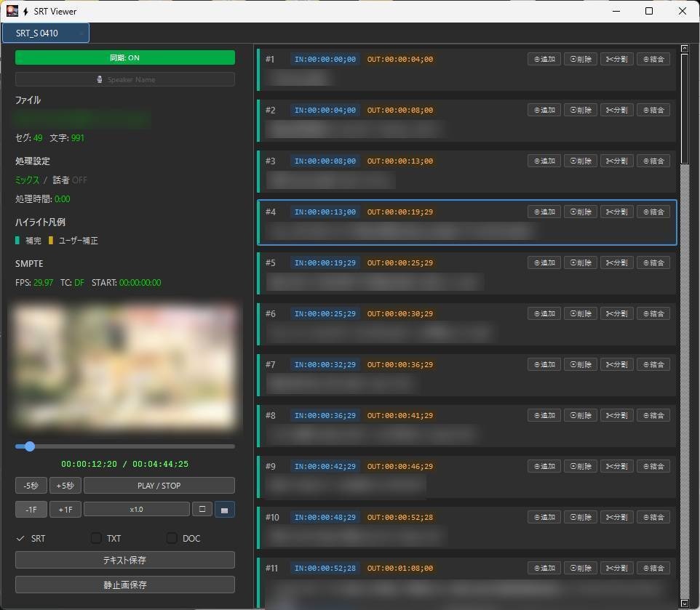Viewport: 700px width, 610px height.
Task: Click OUT timecode 00:00:04;00 of #1
Action: point(400,59)
